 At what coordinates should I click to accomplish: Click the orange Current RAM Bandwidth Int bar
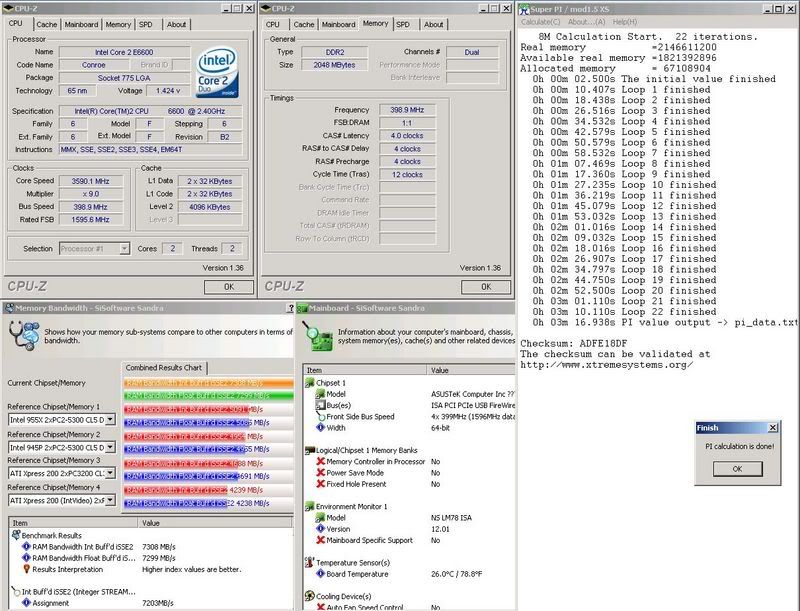point(209,383)
